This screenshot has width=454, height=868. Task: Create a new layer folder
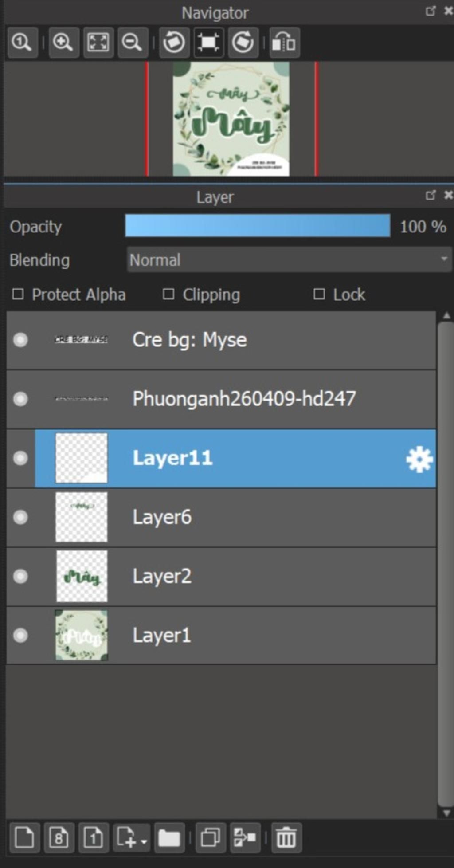click(169, 838)
